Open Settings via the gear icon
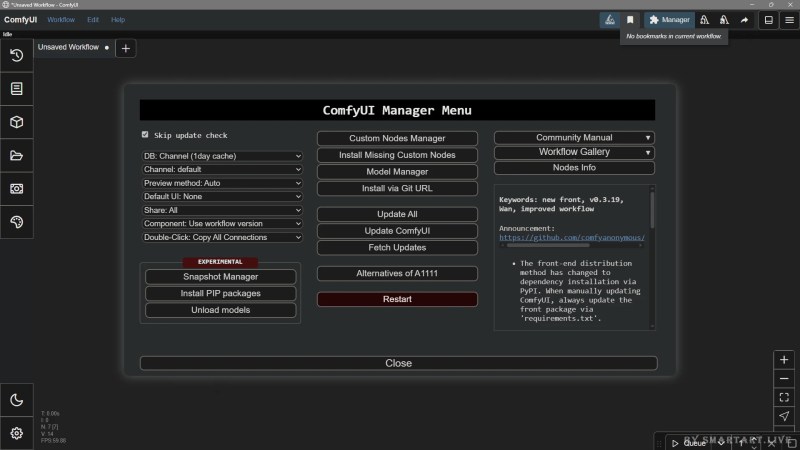Screen dimensions: 800x450 (16, 433)
